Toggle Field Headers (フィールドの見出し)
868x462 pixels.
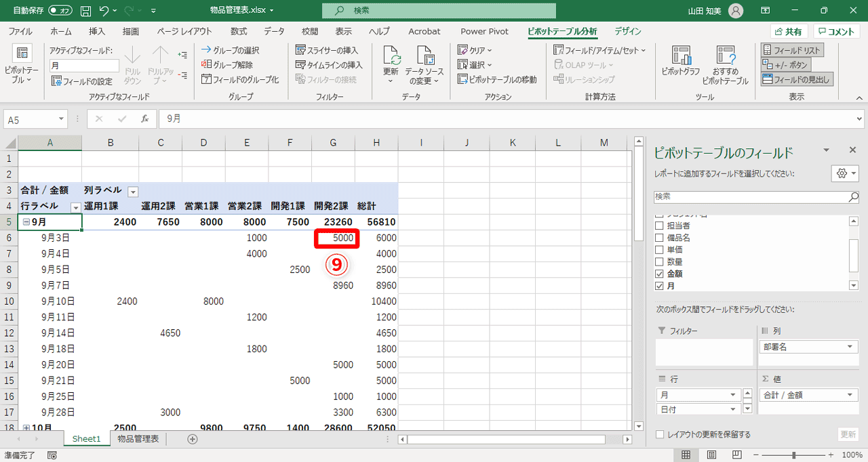[x=797, y=79]
